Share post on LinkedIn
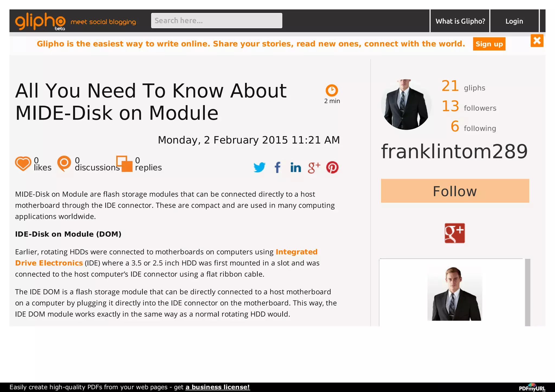555x392 pixels. [296, 168]
